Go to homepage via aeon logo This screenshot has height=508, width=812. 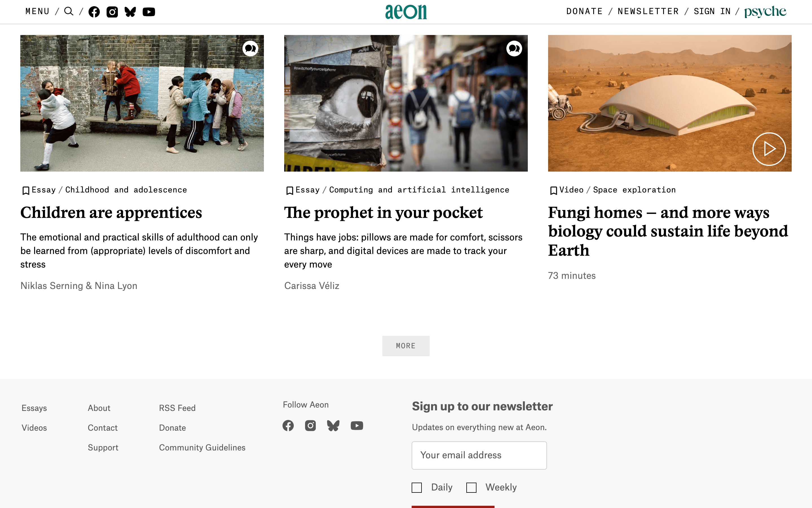[406, 12]
